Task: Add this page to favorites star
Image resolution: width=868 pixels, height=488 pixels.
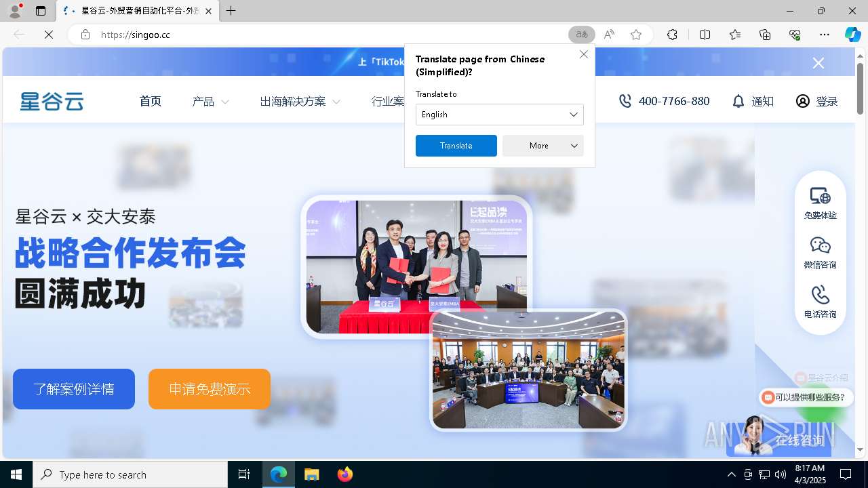Action: [636, 35]
